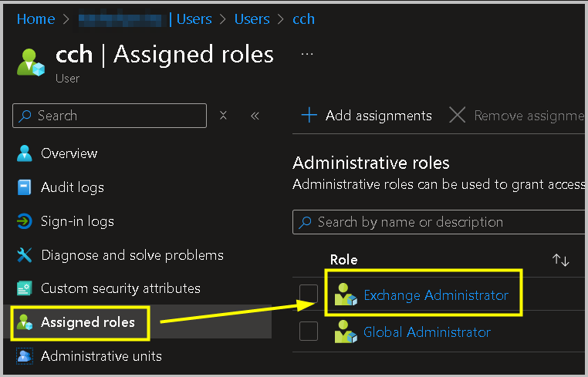Tick the Global Administrator checkbox
The image size is (588, 377).
(x=309, y=332)
